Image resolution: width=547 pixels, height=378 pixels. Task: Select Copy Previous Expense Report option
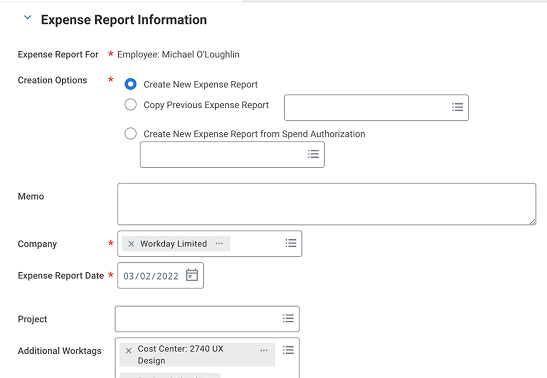click(130, 104)
